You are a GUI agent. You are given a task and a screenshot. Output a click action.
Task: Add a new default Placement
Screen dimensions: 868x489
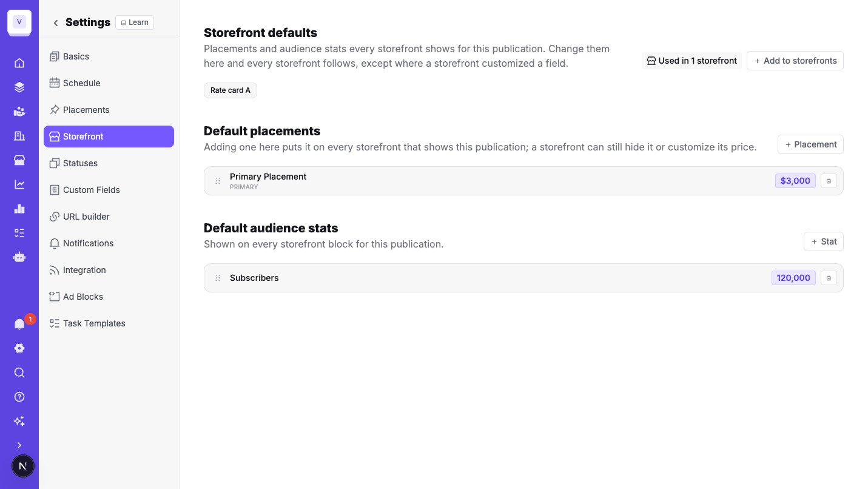[x=810, y=144]
